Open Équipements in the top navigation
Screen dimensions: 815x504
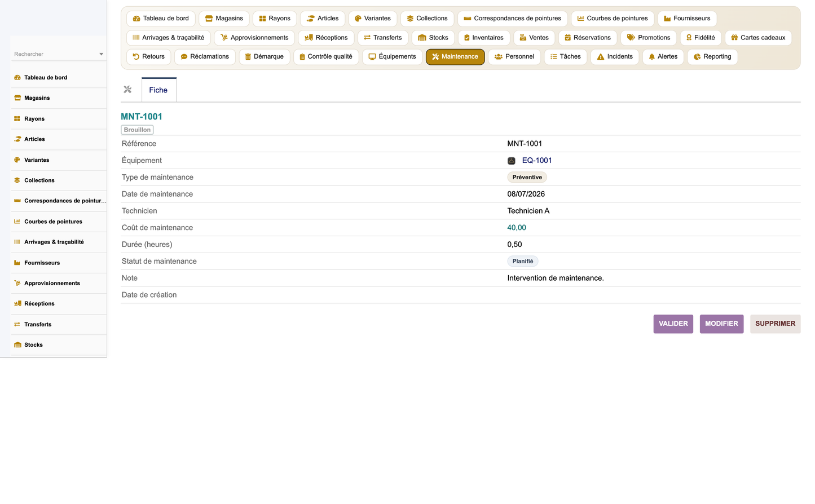(x=392, y=57)
